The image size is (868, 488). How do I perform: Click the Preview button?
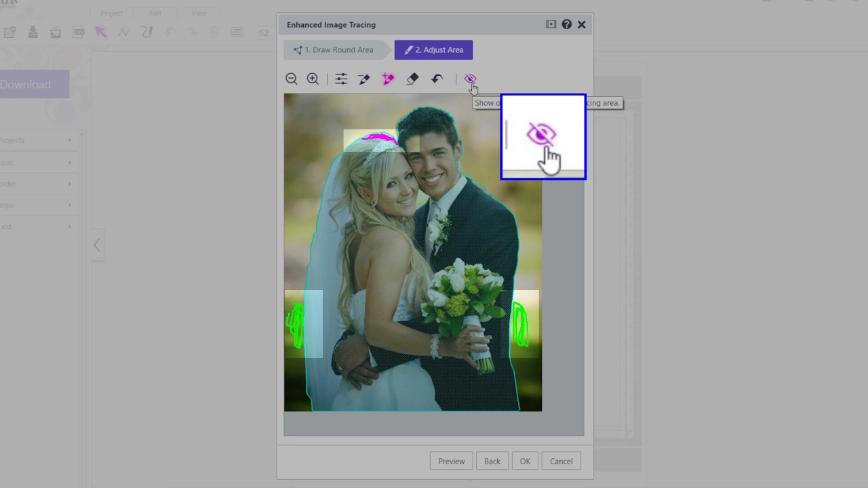[x=451, y=461]
